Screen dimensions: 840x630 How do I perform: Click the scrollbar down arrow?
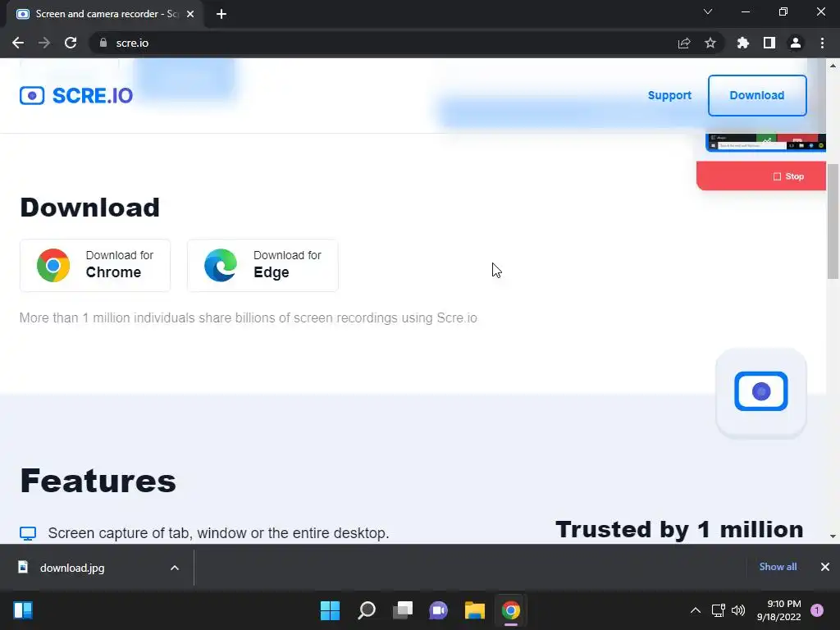[833, 536]
